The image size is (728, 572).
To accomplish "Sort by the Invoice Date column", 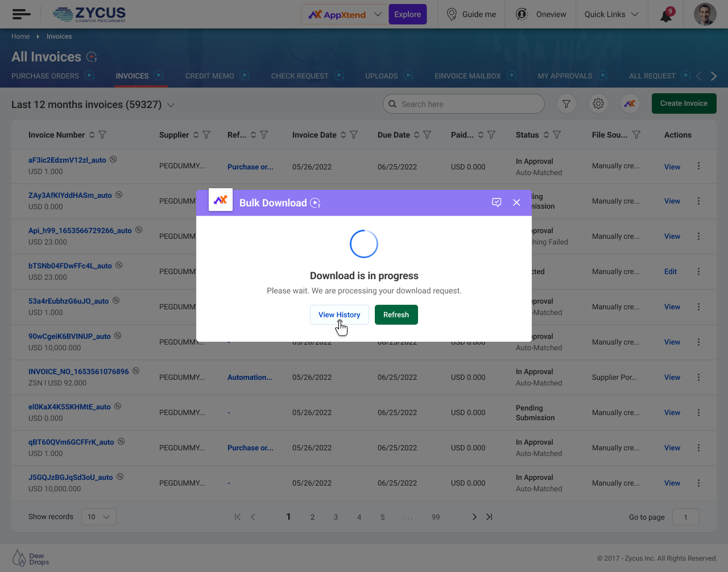I will pos(343,135).
